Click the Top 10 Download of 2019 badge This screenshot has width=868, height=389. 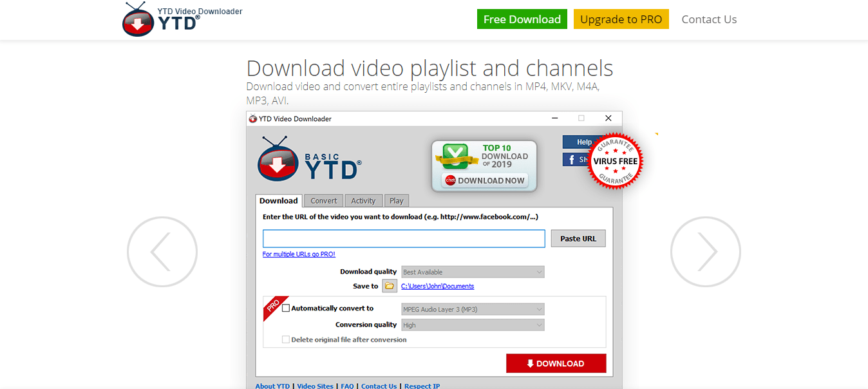484,166
